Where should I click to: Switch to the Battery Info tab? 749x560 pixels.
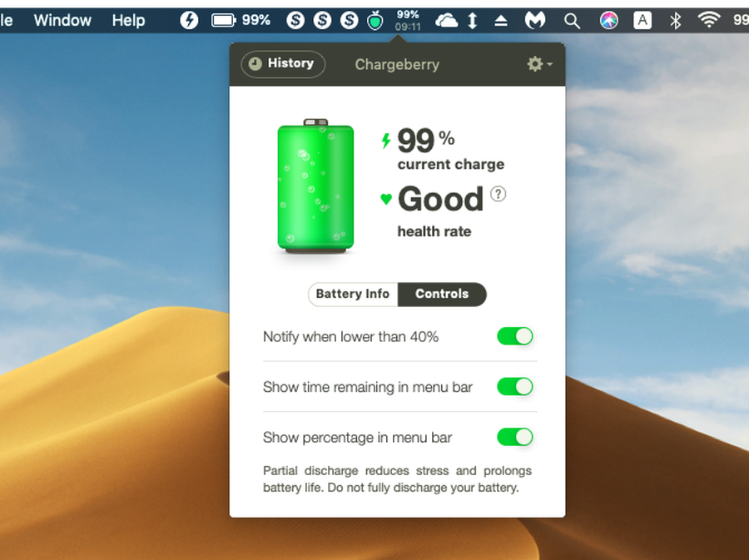pyautogui.click(x=353, y=294)
